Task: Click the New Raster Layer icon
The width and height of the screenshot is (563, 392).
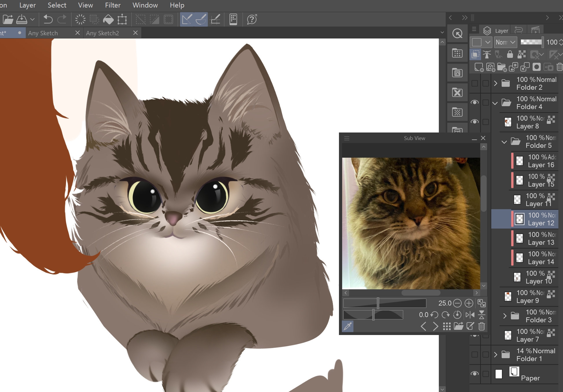Action: tap(479, 67)
